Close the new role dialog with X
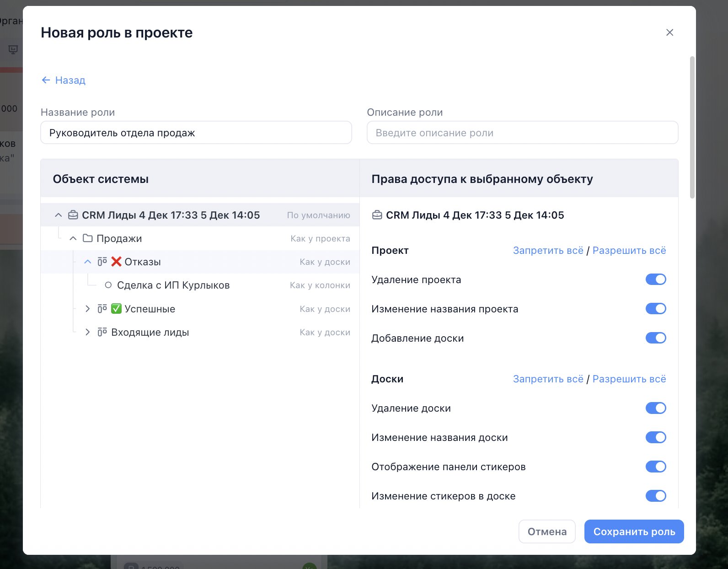Screen dimensions: 728x569 pos(669,32)
